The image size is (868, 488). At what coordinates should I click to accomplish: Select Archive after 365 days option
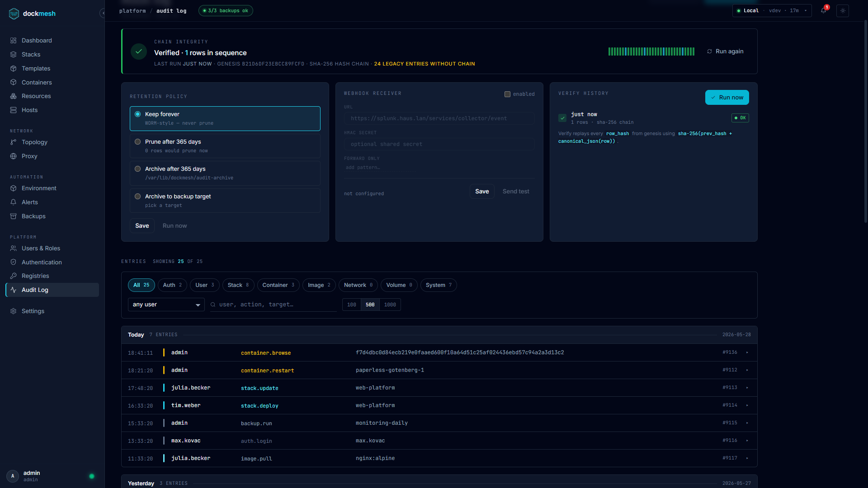click(225, 173)
